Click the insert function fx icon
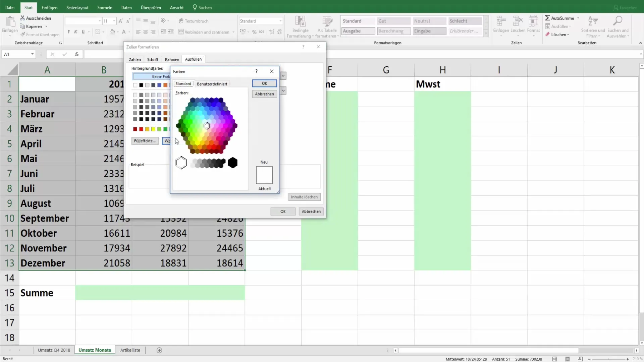The width and height of the screenshot is (644, 362). click(76, 54)
